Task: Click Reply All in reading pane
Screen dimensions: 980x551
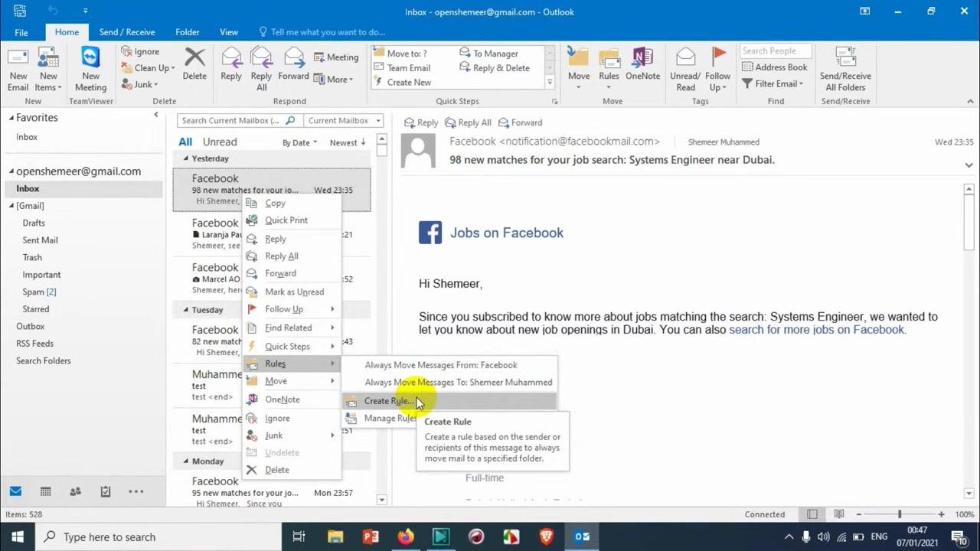Action: coord(468,122)
